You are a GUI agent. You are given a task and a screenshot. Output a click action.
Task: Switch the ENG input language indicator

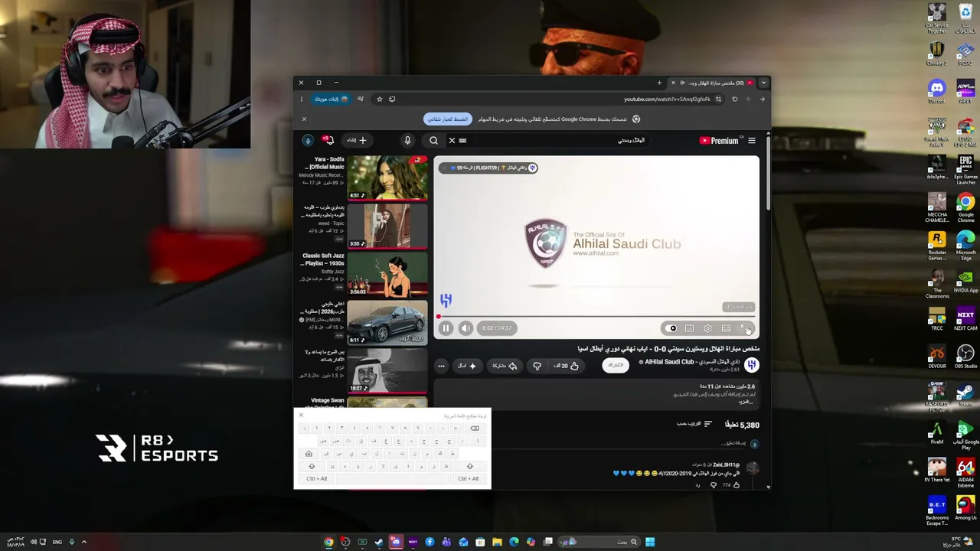(57, 542)
